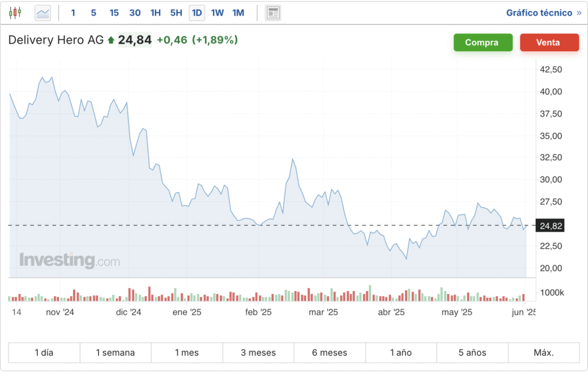The image size is (588, 376).
Task: Click the 30,00 axis label
Action: pos(551,179)
